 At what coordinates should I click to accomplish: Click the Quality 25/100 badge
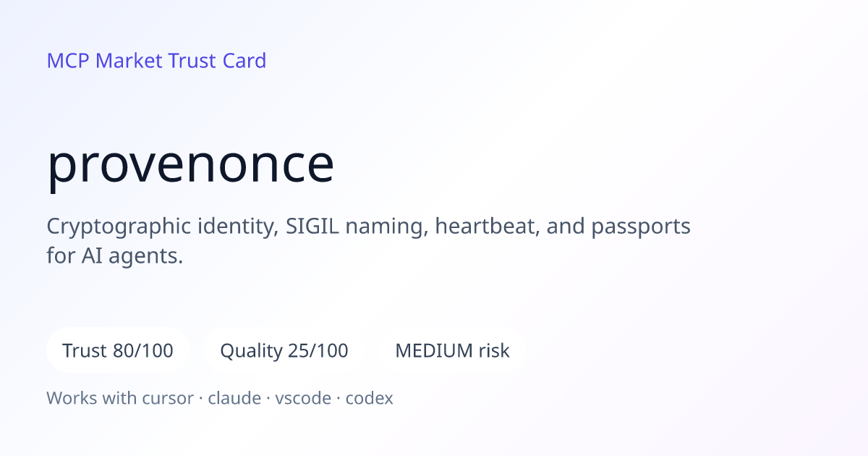pos(284,351)
